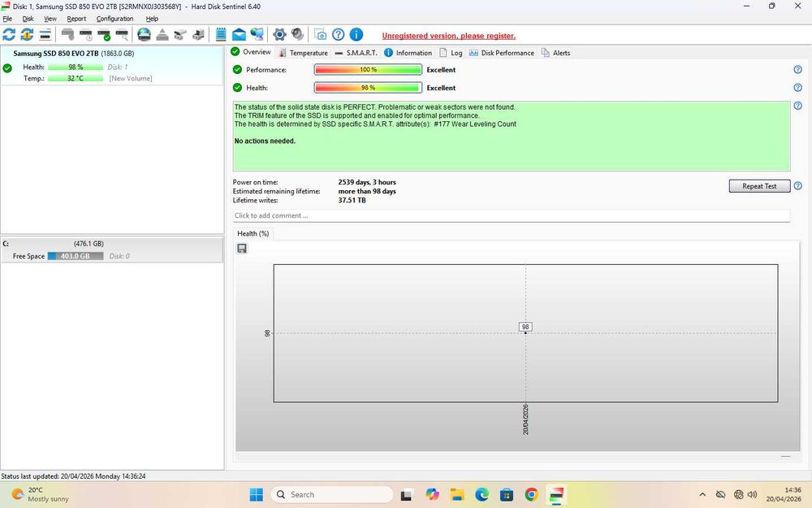Click the Repeat Test button
Image resolution: width=812 pixels, height=508 pixels.
759,186
